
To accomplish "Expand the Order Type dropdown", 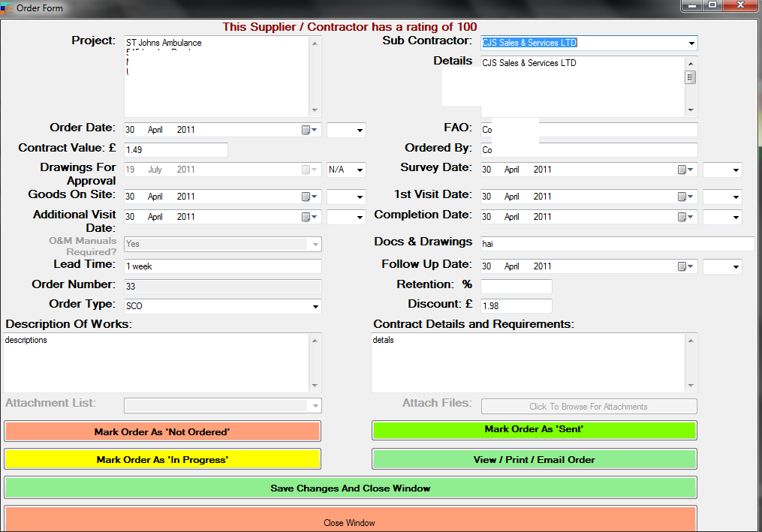I will click(315, 307).
